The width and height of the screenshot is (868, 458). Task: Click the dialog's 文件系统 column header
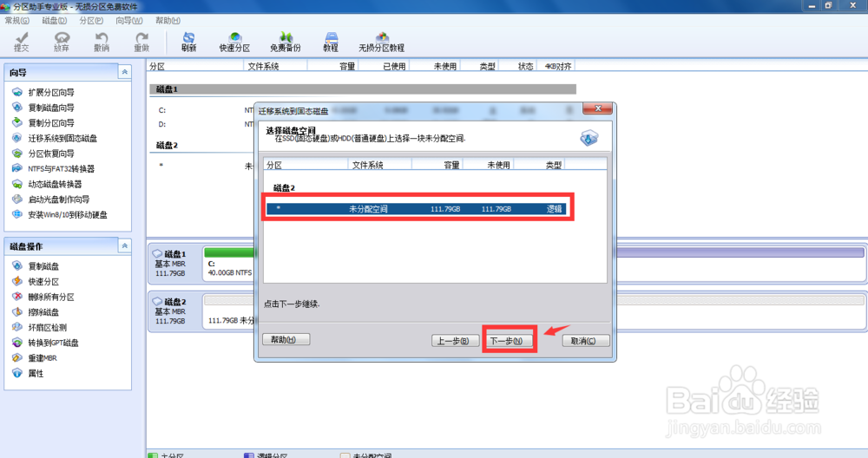[x=380, y=165]
